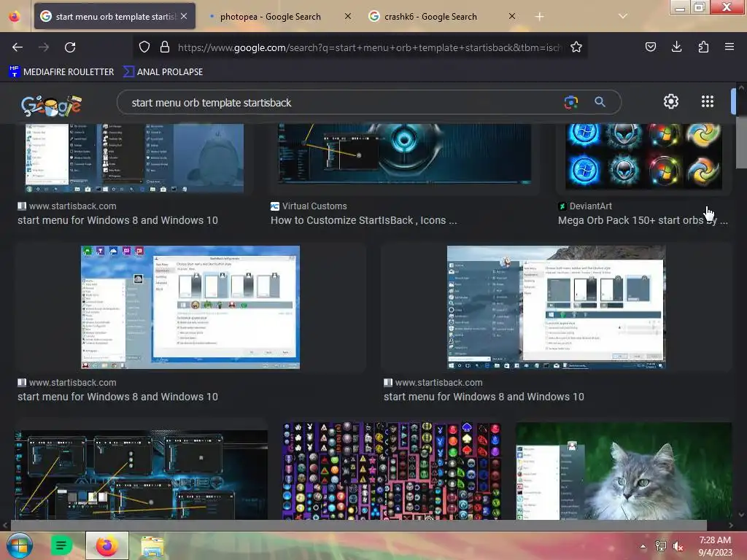Click the vertical page scrollbar thumb
Image resolution: width=747 pixels, height=560 pixels.
point(741,142)
